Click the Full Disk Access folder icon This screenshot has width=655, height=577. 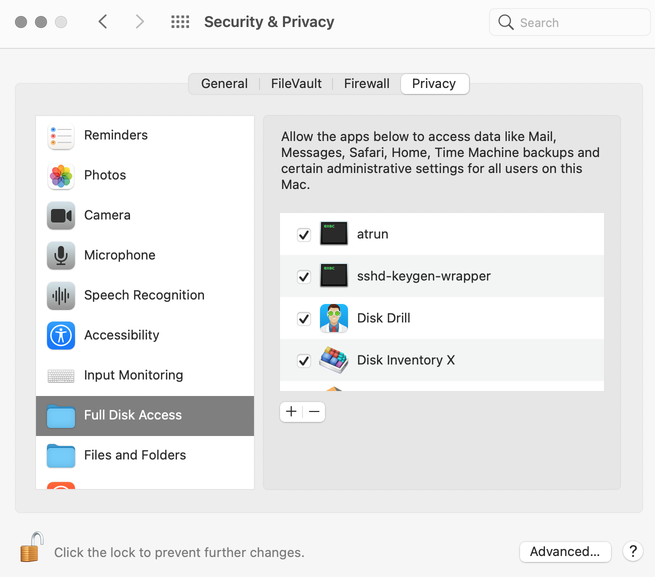pyautogui.click(x=61, y=416)
